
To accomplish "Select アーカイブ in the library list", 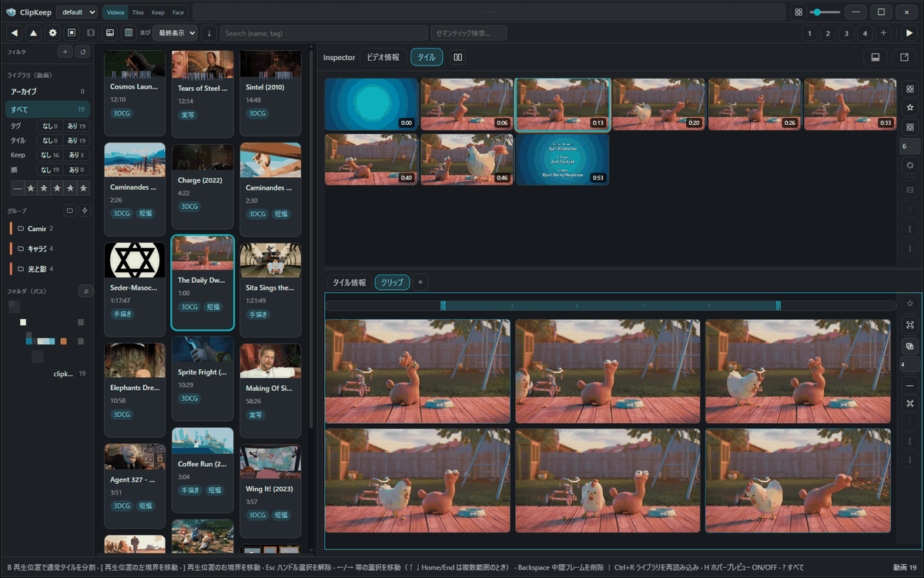I will 48,92.
